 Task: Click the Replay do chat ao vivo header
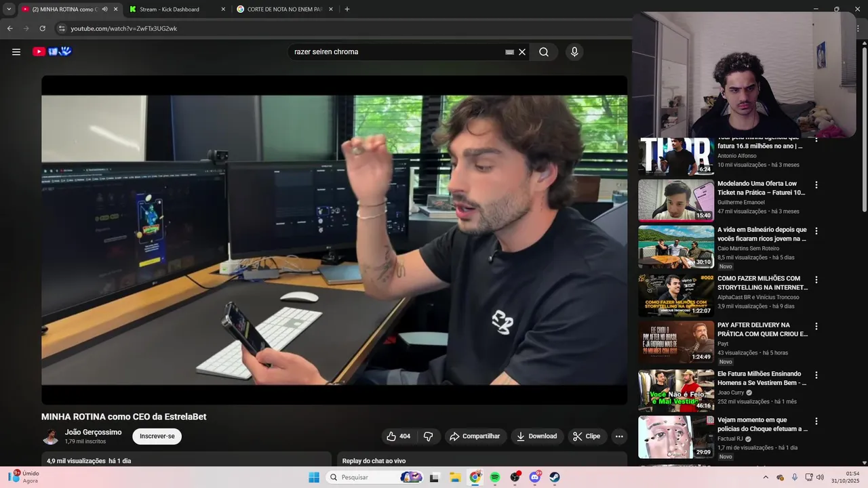point(374,461)
